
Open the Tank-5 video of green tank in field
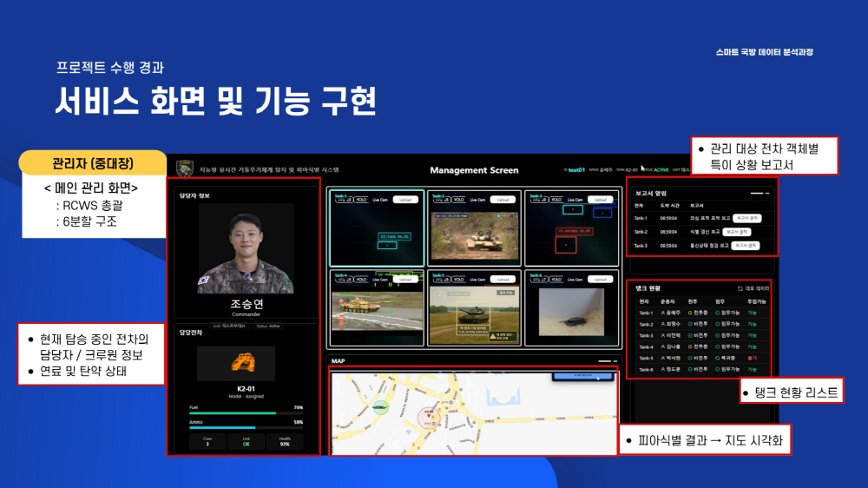click(475, 314)
